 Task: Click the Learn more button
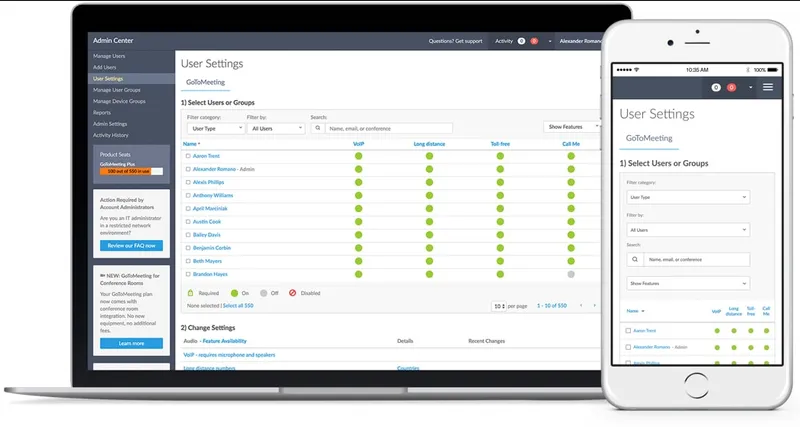point(131,343)
